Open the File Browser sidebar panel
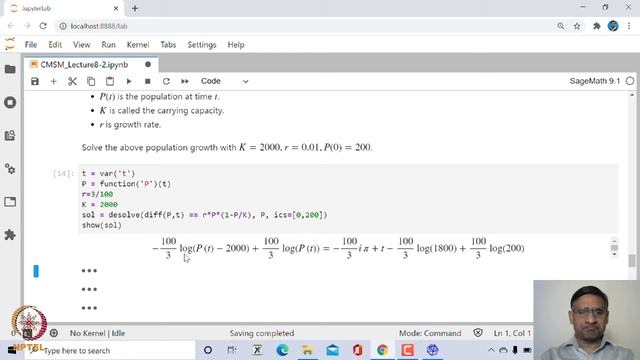640x360 pixels. point(10,69)
